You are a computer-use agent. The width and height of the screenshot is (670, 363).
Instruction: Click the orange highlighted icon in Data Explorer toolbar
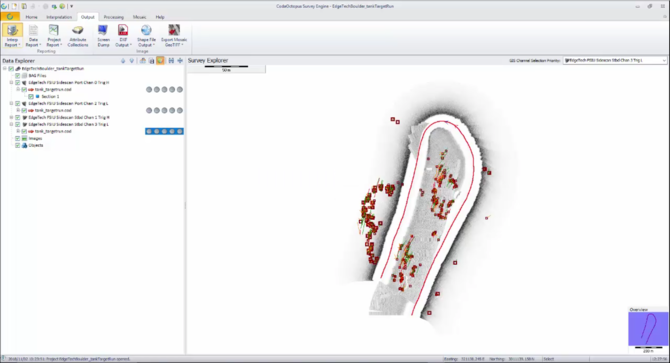coord(160,61)
